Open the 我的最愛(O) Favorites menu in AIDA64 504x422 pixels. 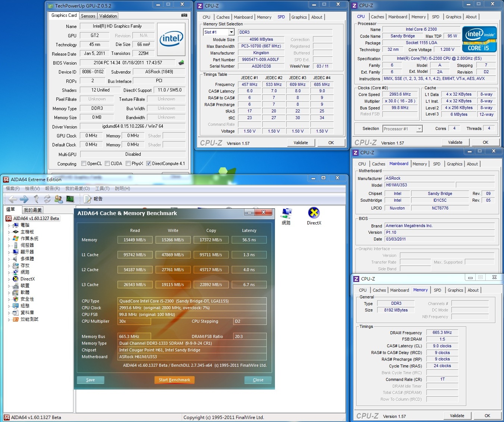click(78, 189)
